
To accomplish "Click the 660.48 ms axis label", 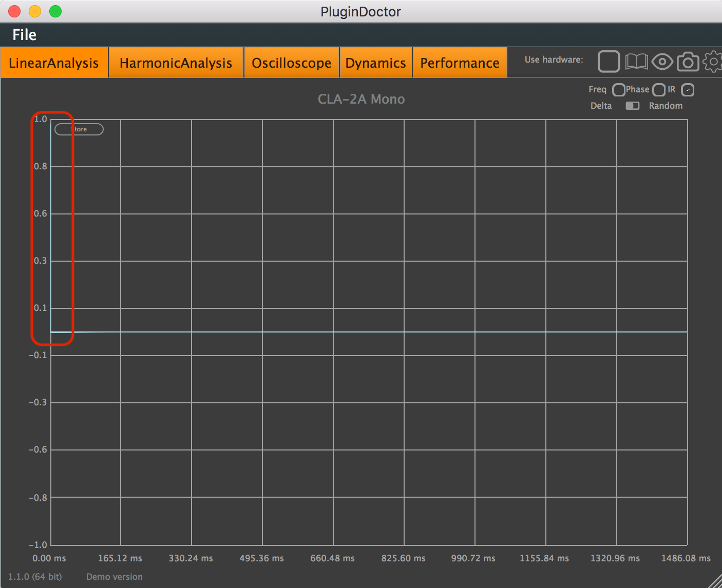I will click(x=332, y=558).
